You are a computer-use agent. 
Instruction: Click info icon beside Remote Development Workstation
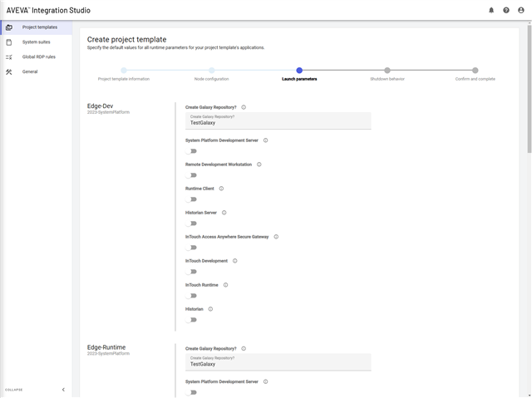click(259, 165)
